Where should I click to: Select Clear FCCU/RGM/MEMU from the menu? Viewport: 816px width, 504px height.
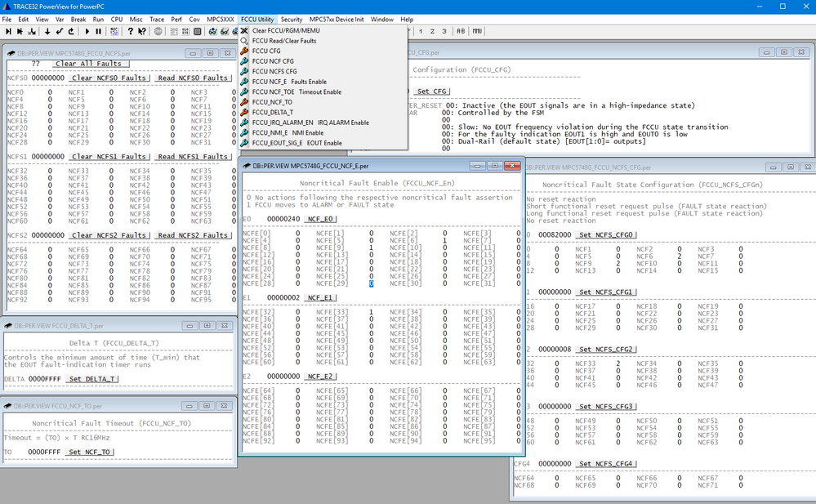coord(285,30)
